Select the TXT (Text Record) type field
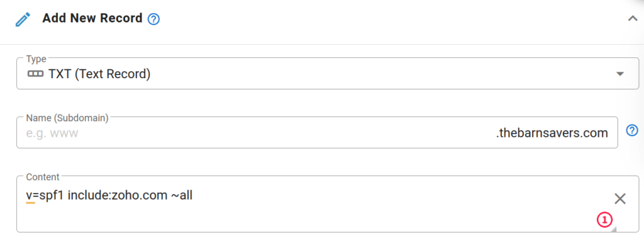The height and width of the screenshot is (242, 644). point(328,74)
